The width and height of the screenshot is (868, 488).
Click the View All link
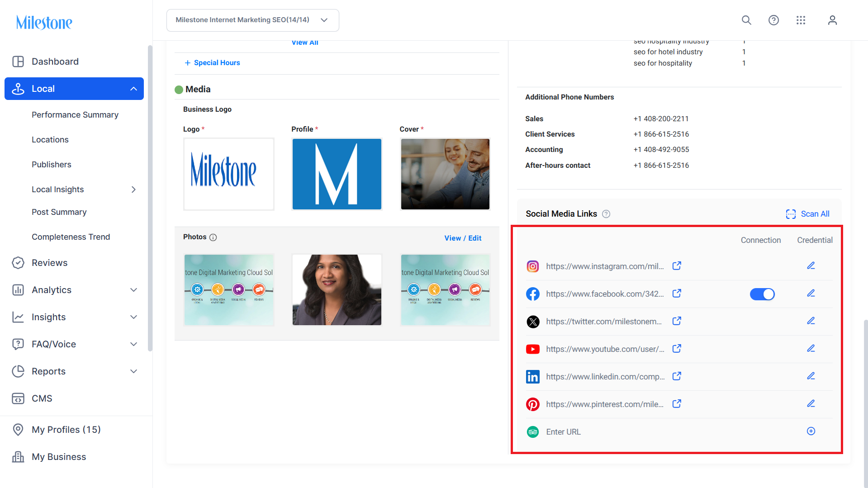coord(305,43)
